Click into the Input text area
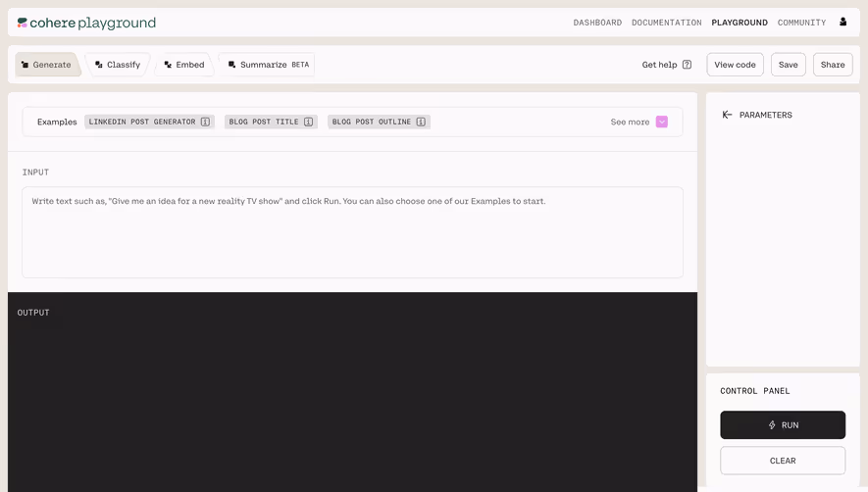This screenshot has width=868, height=492. 353,232
